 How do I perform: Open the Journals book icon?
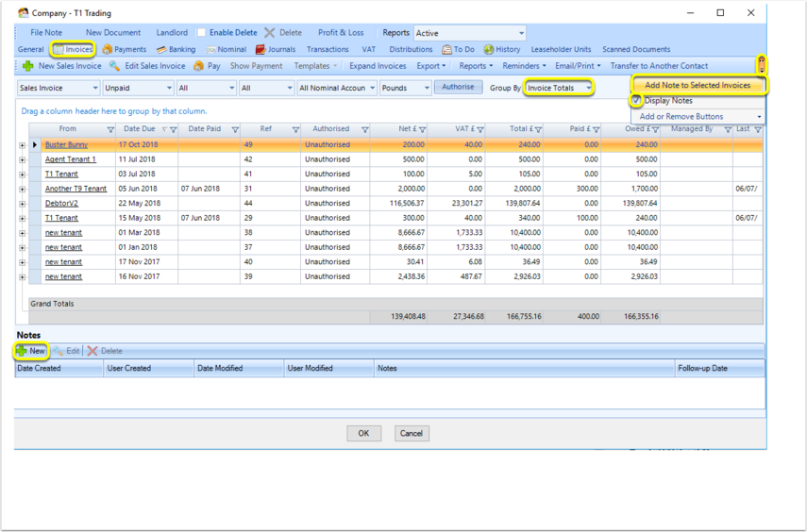coord(261,49)
